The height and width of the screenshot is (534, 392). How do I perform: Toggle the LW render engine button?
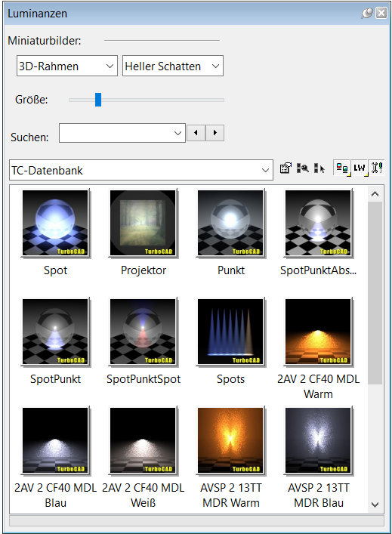pos(360,168)
